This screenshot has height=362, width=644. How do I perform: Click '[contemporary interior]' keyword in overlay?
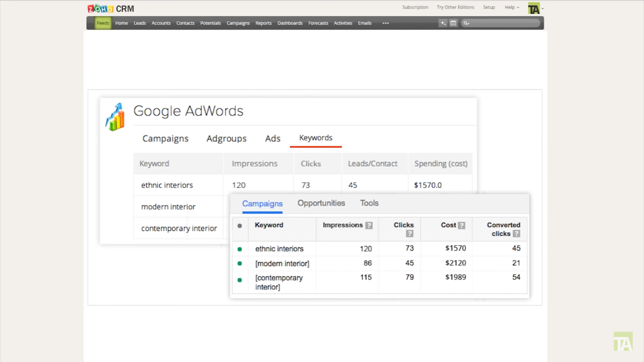[x=279, y=282]
